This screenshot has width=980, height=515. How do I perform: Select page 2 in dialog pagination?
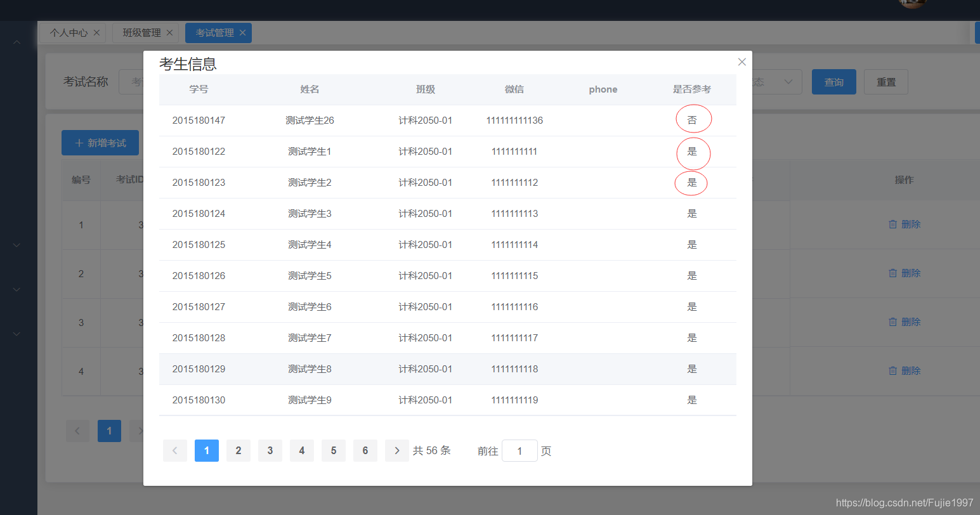click(238, 450)
